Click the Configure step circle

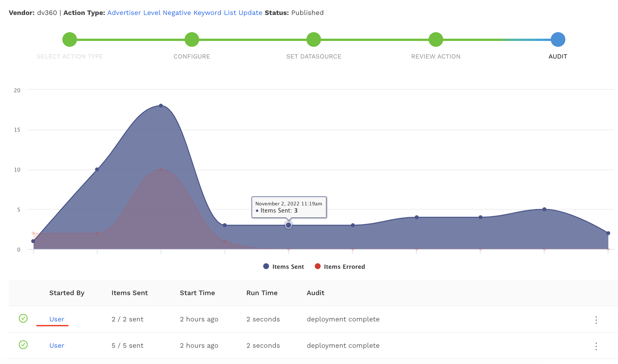(x=192, y=40)
